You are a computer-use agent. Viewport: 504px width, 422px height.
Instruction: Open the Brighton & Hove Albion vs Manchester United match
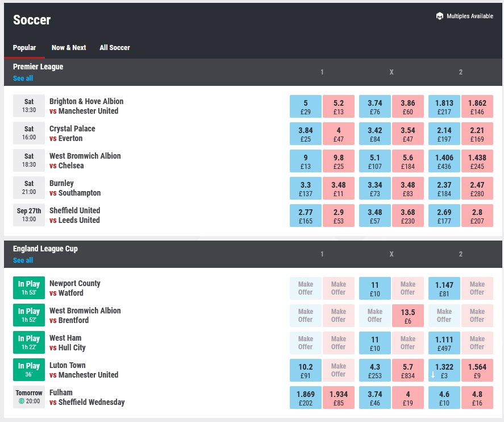point(86,106)
